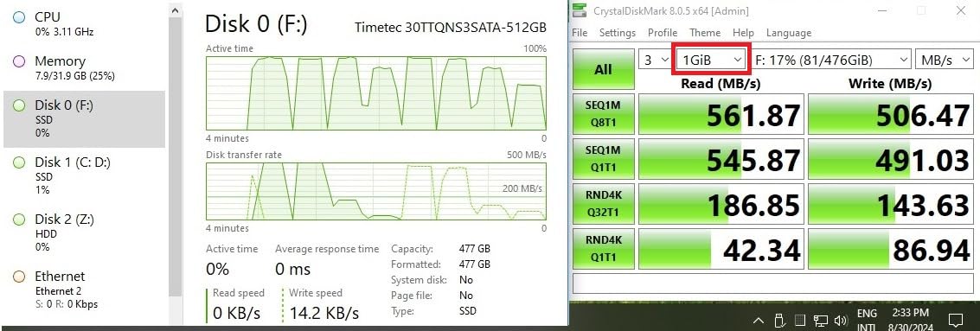
Task: Click the sidebar vertical scrollbar up arrow
Action: coord(176,10)
